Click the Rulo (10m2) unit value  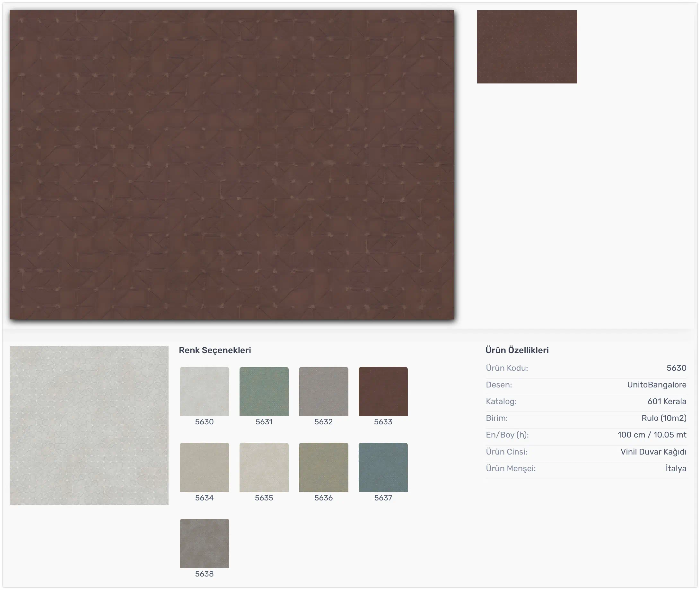[x=664, y=418]
